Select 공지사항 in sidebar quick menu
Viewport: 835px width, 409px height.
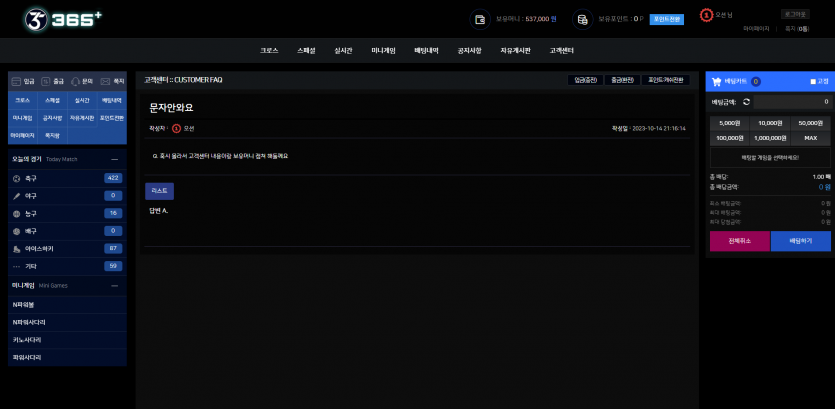click(x=52, y=118)
